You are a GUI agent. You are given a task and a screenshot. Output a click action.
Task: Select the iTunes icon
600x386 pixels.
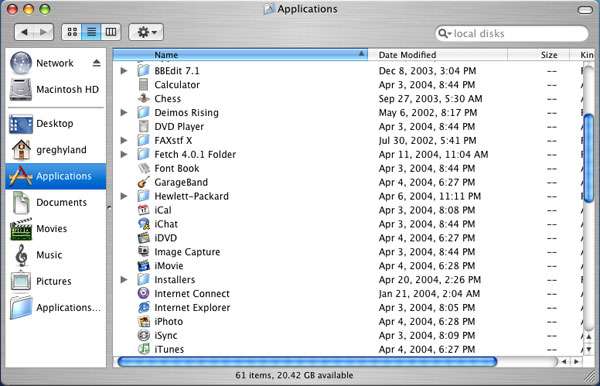point(143,349)
